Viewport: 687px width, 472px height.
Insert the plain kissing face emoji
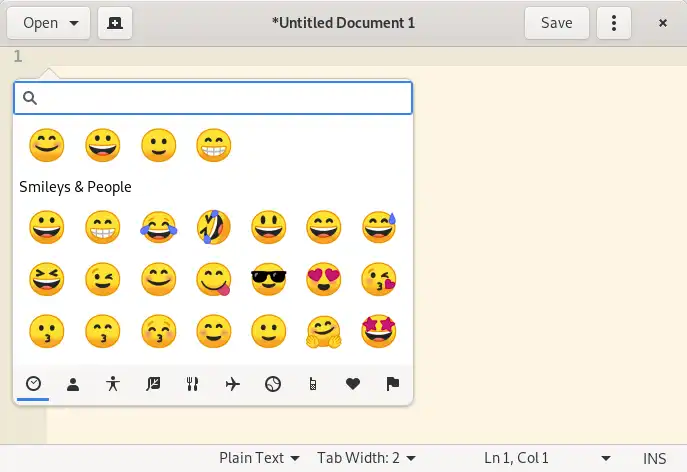coord(47,331)
